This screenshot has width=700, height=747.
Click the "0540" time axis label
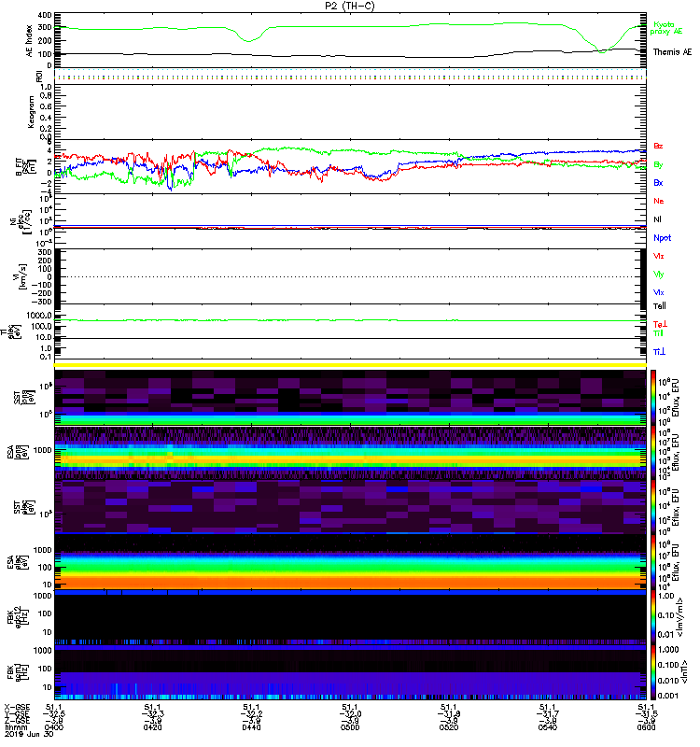(x=547, y=727)
